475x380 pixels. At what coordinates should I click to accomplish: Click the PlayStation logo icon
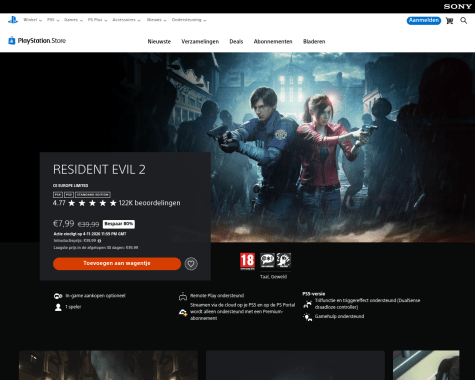click(13, 20)
